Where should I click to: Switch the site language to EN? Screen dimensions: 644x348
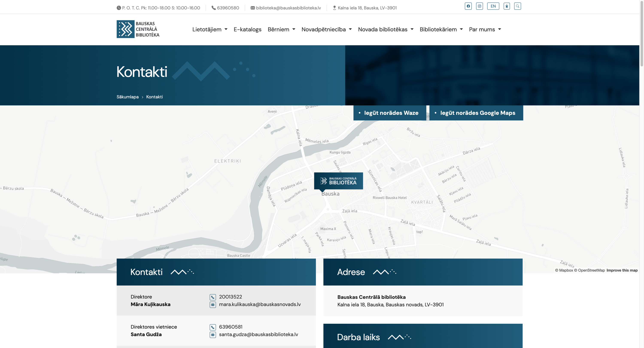493,6
